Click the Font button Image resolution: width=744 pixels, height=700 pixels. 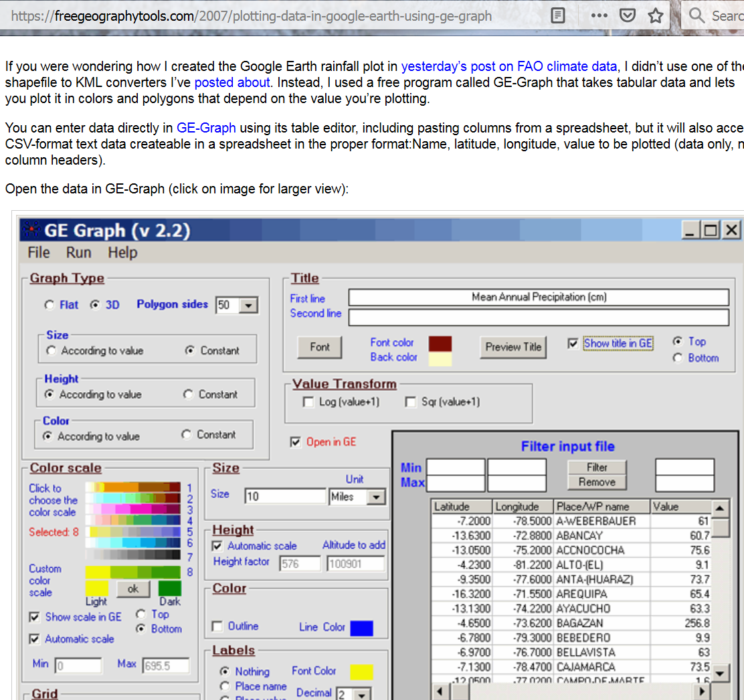pos(319,347)
